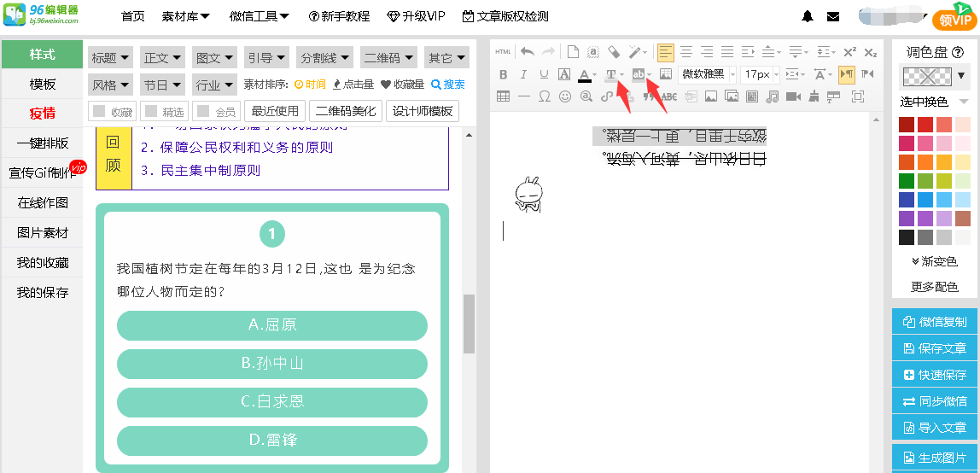Apply subscript formatting
Viewport: 980px width, 473px height.
coord(870,52)
